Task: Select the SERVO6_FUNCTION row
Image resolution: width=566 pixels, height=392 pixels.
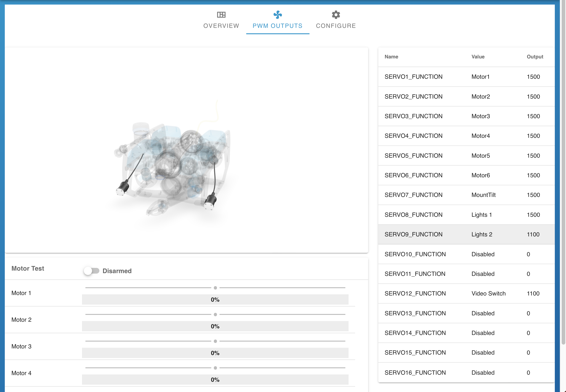Action: (x=466, y=175)
